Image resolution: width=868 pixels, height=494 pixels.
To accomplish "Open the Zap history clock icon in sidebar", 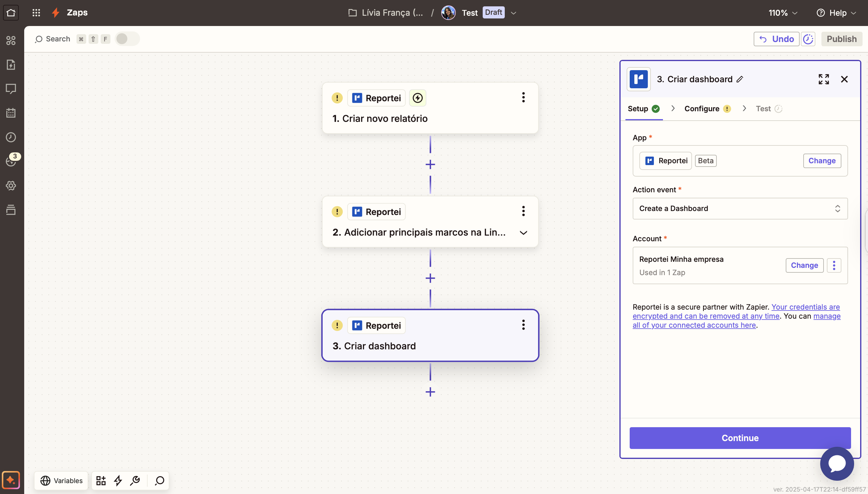I will [x=11, y=137].
